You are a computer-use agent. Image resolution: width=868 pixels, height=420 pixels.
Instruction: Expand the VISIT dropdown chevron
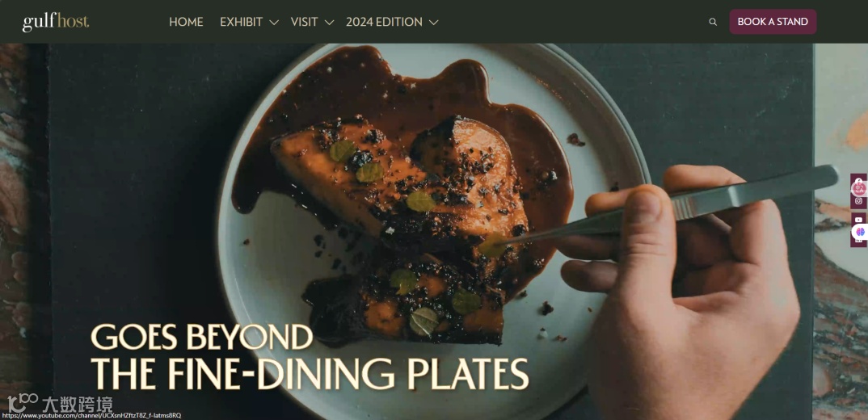(329, 23)
